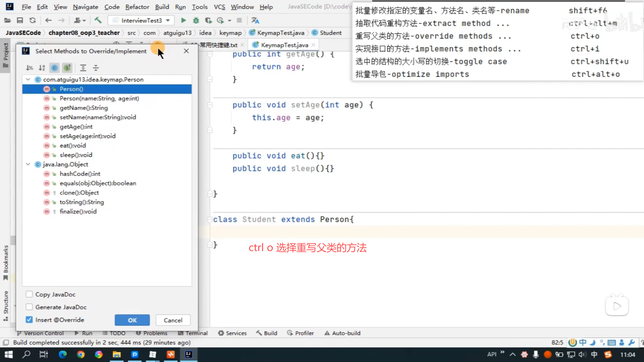Viewport: 644px width, 362px height.
Task: Run InterviewTest3 with the green play icon
Action: (183, 20)
